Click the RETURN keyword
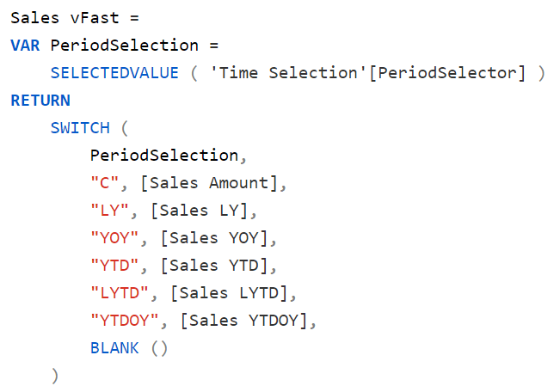Screen dimensions: 560x392 [40, 101]
